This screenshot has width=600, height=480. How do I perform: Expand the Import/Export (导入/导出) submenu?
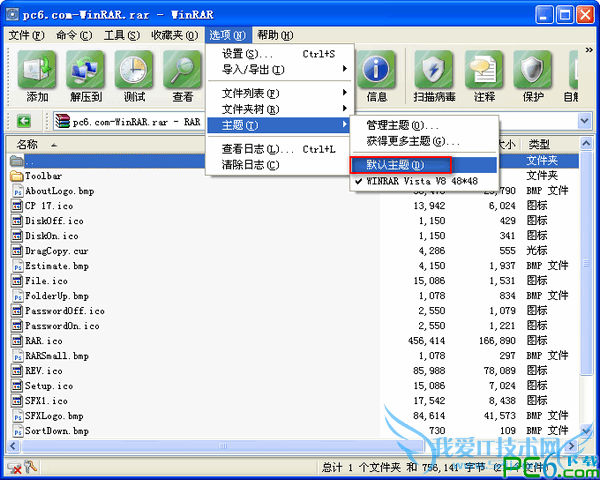click(279, 70)
